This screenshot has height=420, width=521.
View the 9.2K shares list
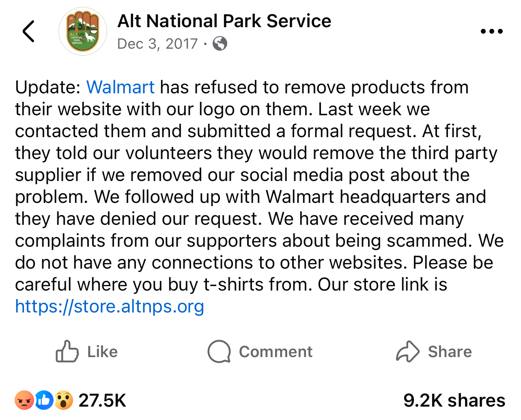(x=454, y=401)
